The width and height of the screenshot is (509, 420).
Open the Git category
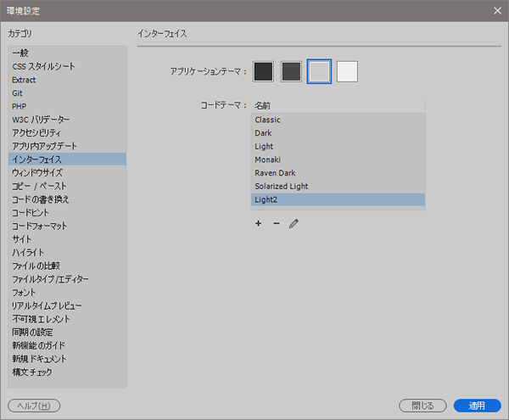(67, 92)
